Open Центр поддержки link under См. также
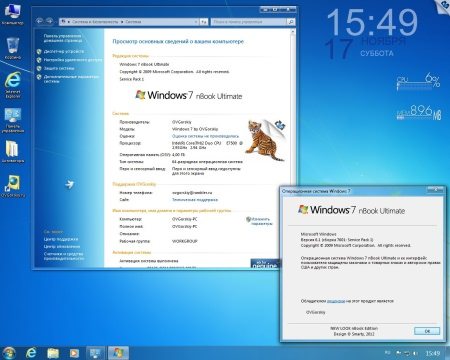 pyautogui.click(x=61, y=239)
